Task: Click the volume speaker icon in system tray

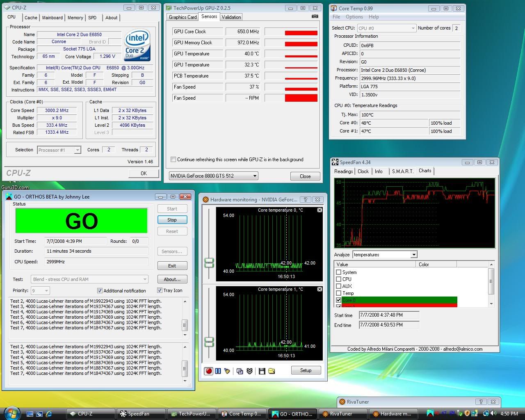Action: coord(494,413)
